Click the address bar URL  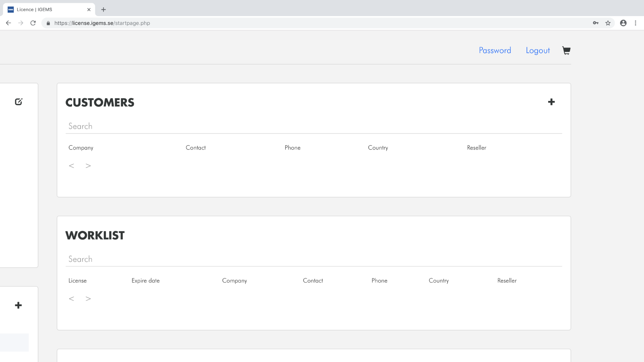102,23
